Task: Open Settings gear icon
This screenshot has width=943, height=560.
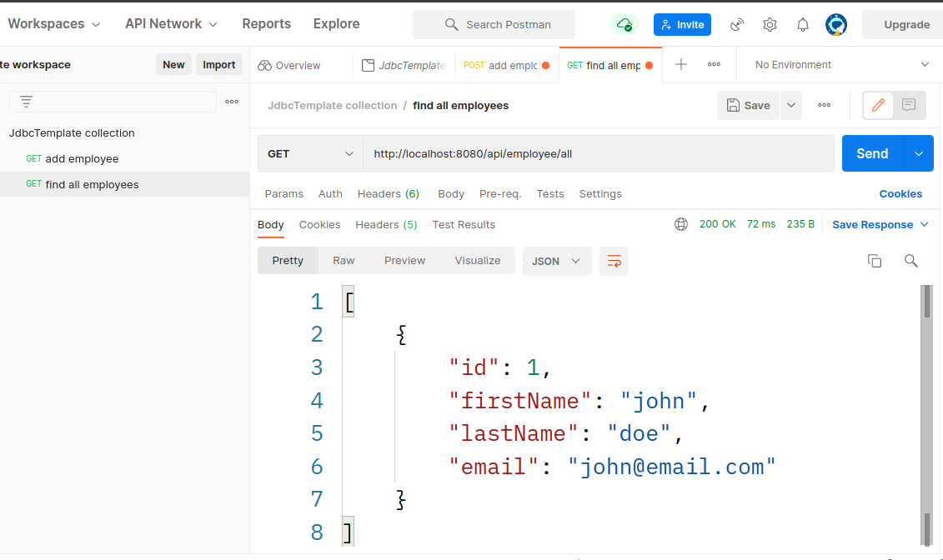Action: pos(770,25)
